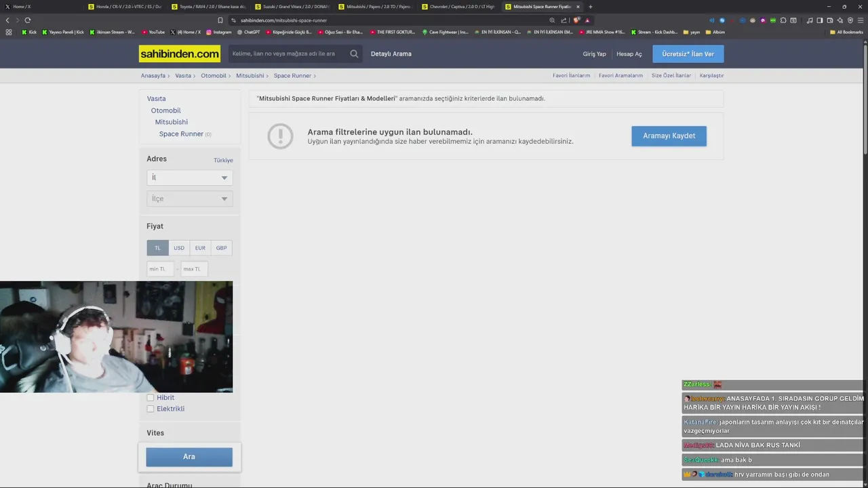Click Hesap Aç link
The width and height of the screenshot is (868, 488).
pos(629,54)
